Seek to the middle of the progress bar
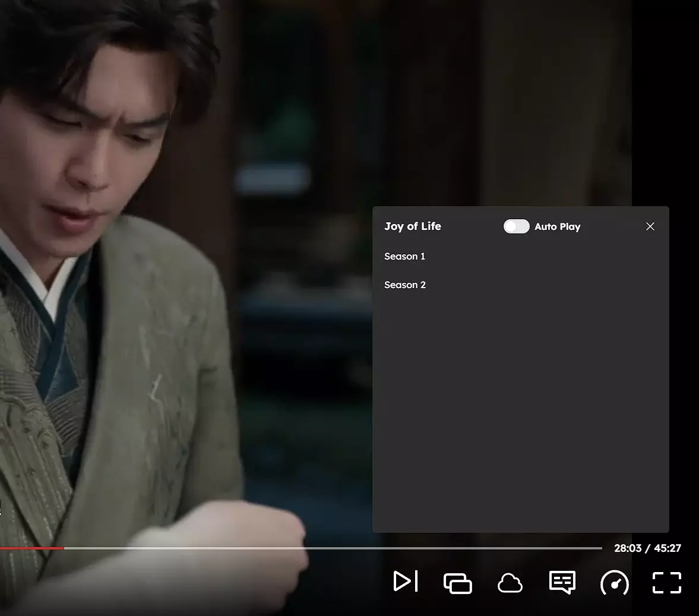699x616 pixels. [301, 548]
